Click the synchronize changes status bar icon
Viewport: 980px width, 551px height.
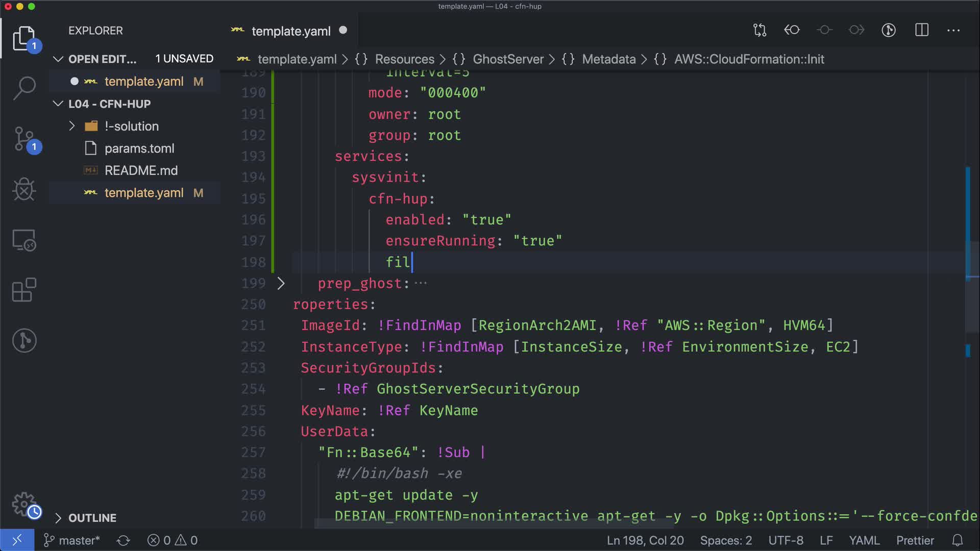(x=124, y=540)
